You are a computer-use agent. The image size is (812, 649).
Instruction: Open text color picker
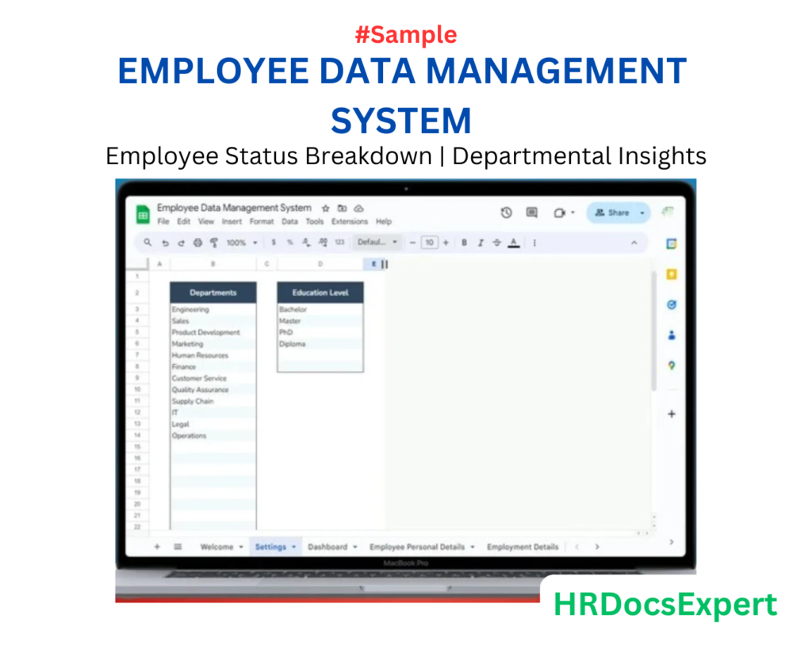pos(513,242)
